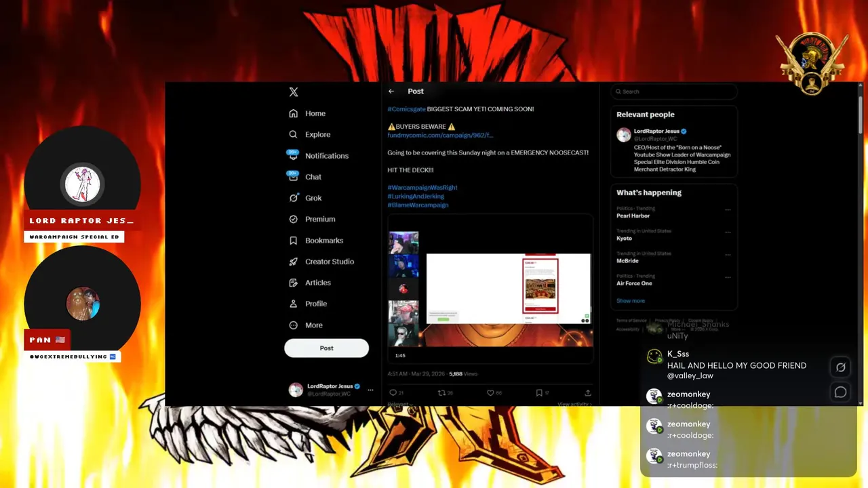Select the Explore menu label
This screenshot has height=488, width=868.
point(318,134)
